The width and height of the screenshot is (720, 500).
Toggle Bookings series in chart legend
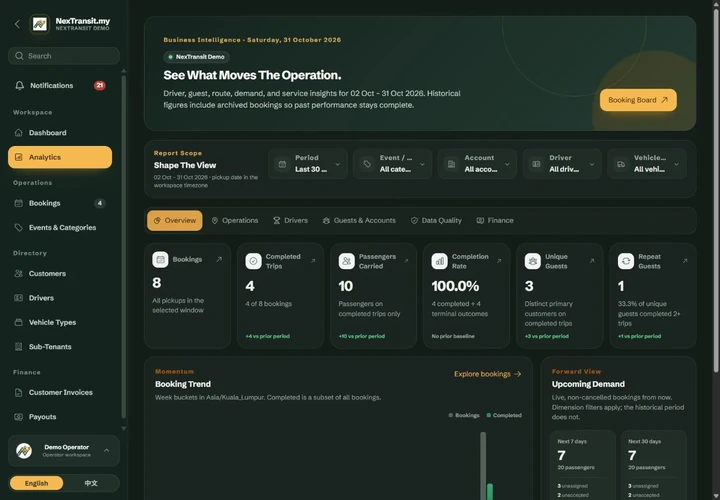464,415
